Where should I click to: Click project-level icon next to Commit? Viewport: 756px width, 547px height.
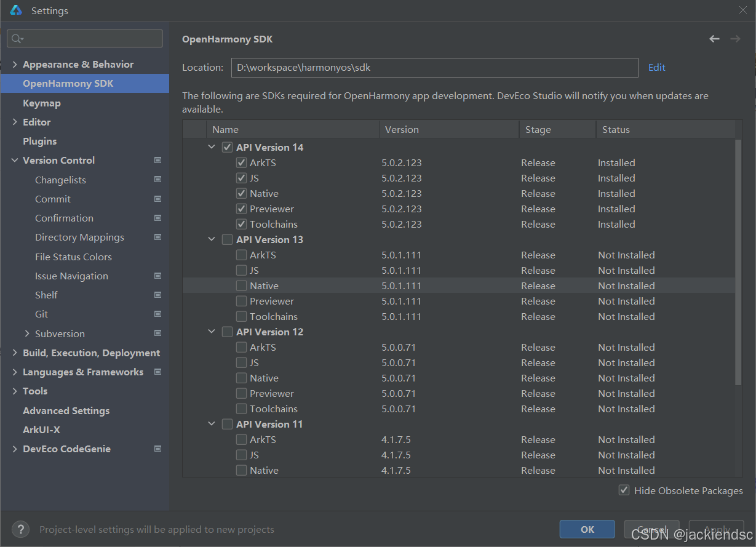[157, 199]
